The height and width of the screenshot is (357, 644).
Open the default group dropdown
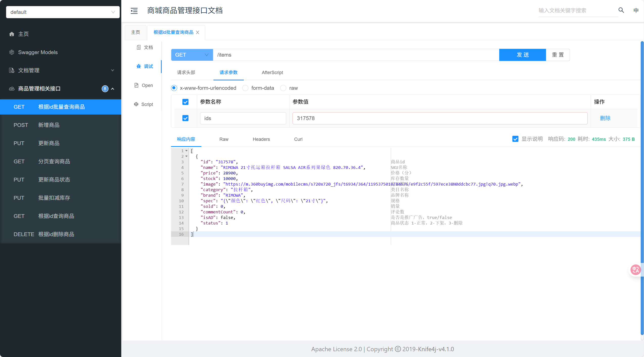(x=63, y=12)
